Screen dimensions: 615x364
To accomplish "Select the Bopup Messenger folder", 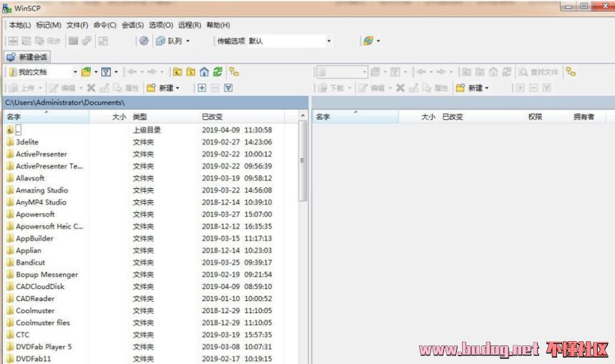I will pyautogui.click(x=46, y=275).
